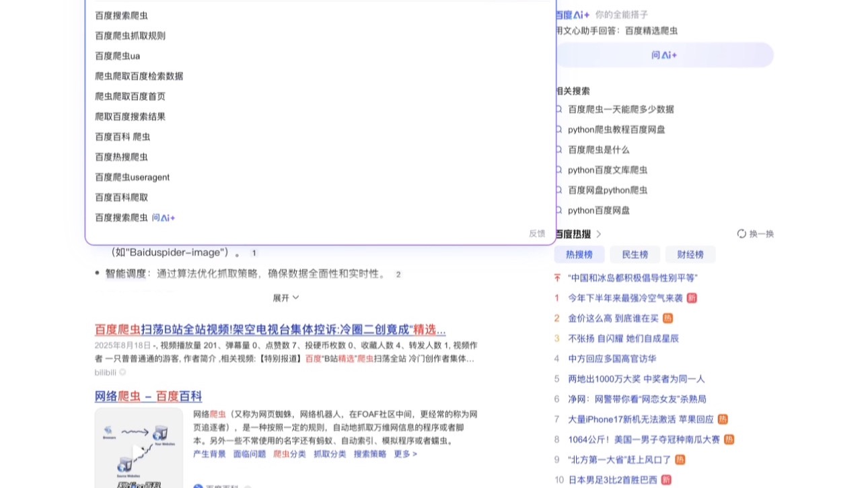The image size is (868, 488).
Task: Click the 问AI+ tag in the last suggestion row
Action: 164,217
